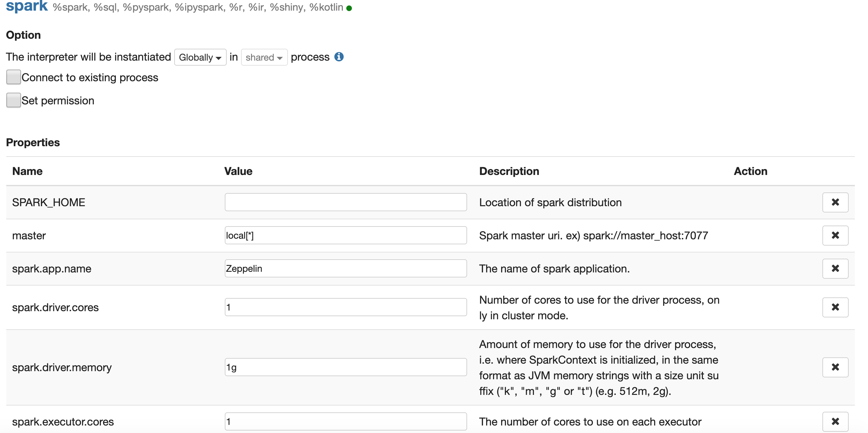This screenshot has height=433, width=868.
Task: Select the spark.driver.cores value field
Action: [345, 307]
